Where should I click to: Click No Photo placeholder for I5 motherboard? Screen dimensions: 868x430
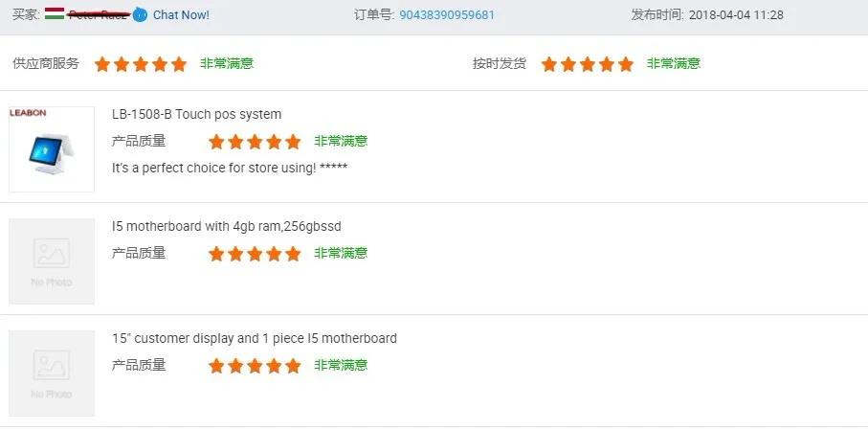tap(52, 260)
